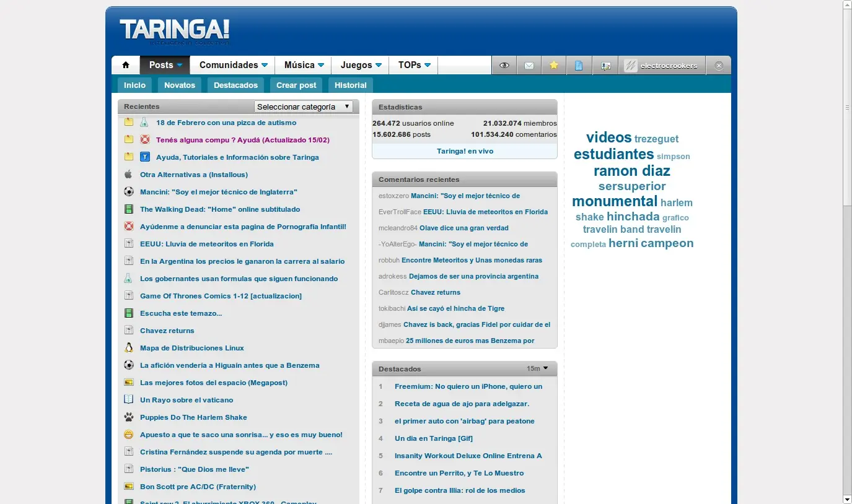Click image icon beside 'Bon Scott pre AC/DC'
Image resolution: width=852 pixels, height=504 pixels.
pyautogui.click(x=129, y=487)
